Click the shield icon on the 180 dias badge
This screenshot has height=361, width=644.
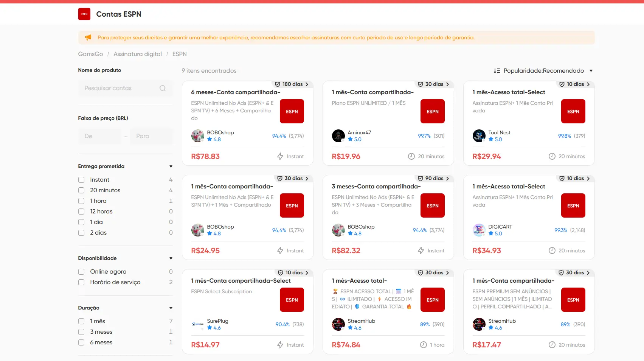(278, 84)
